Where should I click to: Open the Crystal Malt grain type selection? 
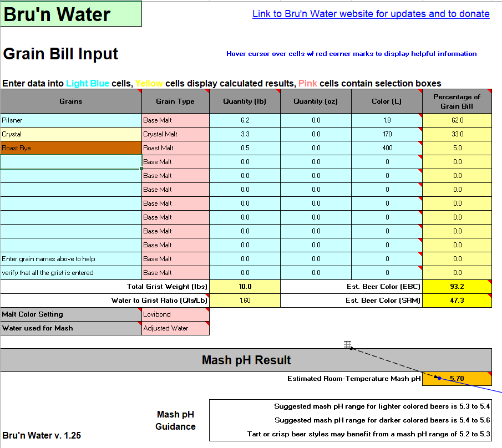pyautogui.click(x=175, y=134)
